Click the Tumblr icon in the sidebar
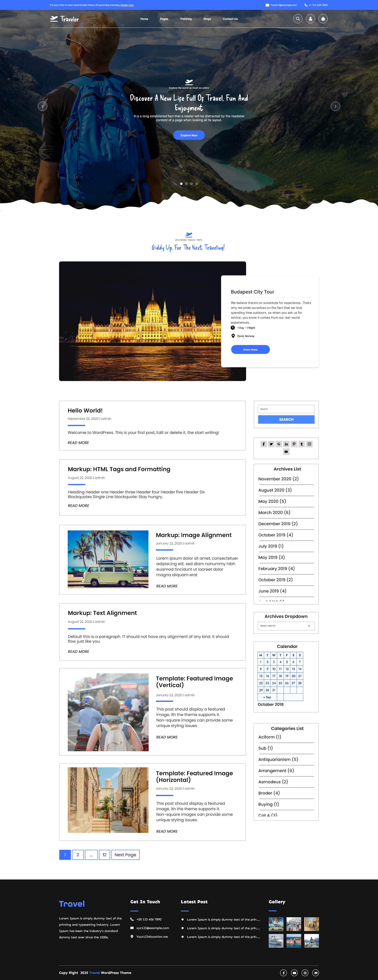This screenshot has width=378, height=980. tap(301, 444)
